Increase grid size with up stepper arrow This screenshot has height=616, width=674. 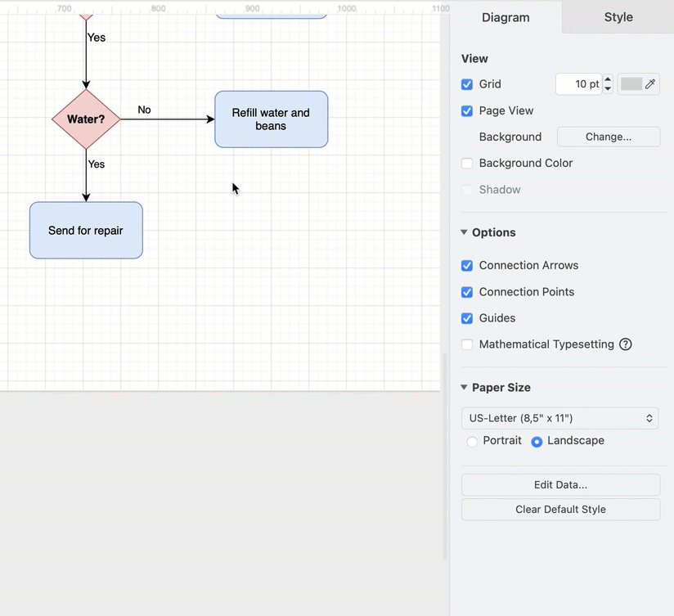coord(608,79)
